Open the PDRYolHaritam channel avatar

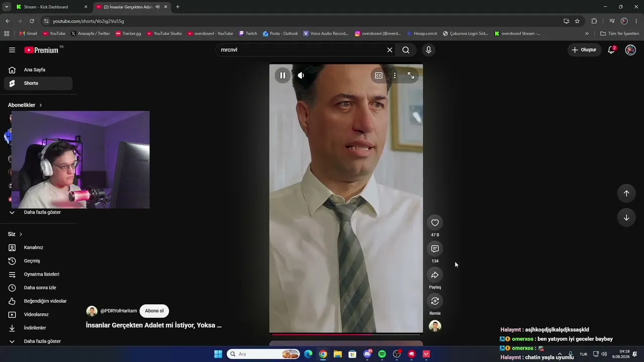click(x=92, y=311)
